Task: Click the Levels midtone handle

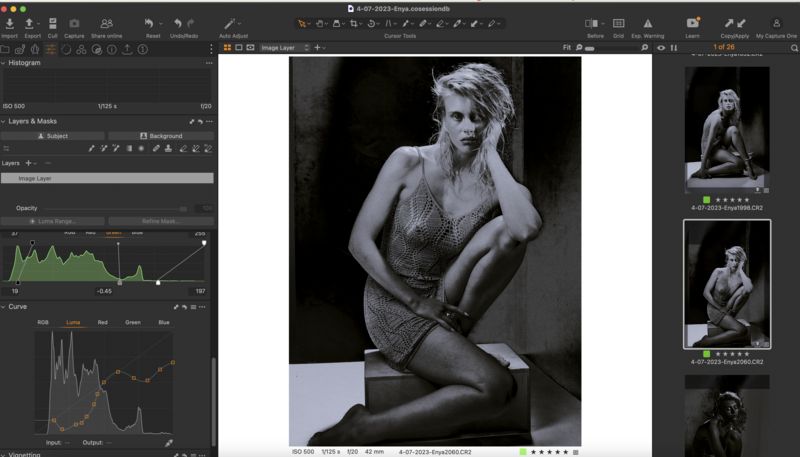Action: pos(120,282)
